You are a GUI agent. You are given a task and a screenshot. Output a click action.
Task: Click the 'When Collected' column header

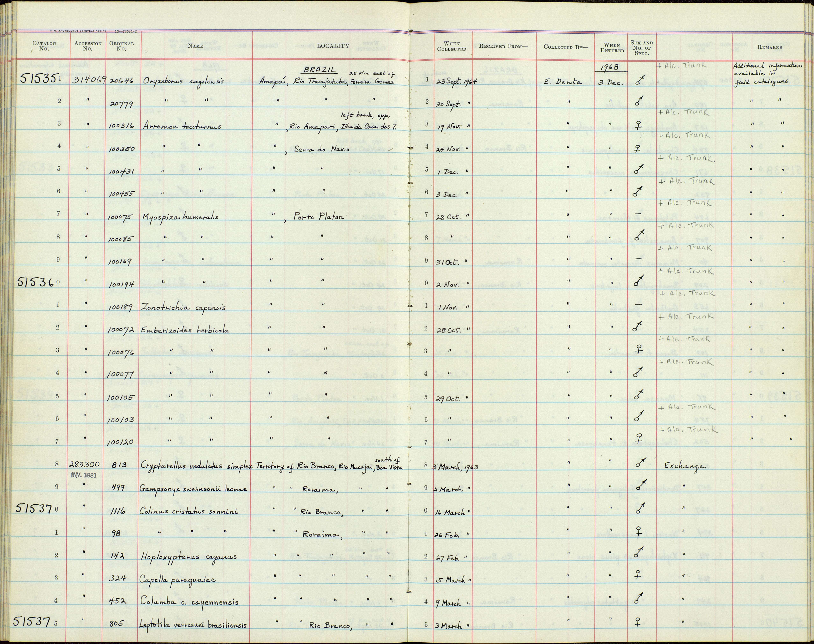(452, 46)
